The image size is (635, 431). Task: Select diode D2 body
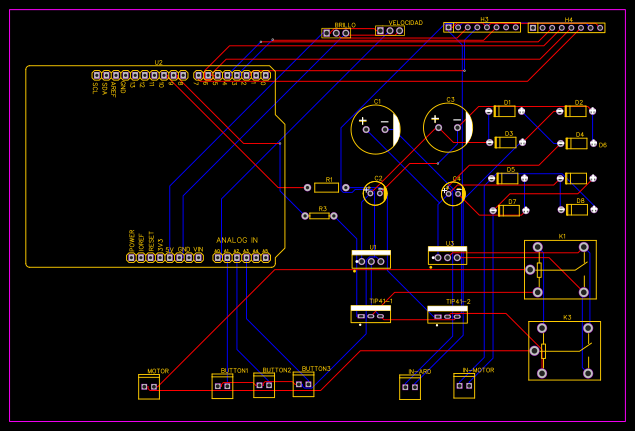point(576,111)
